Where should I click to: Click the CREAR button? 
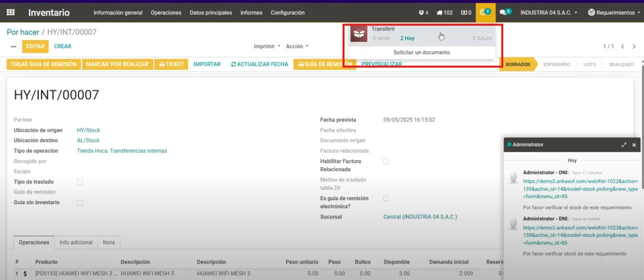(x=63, y=46)
